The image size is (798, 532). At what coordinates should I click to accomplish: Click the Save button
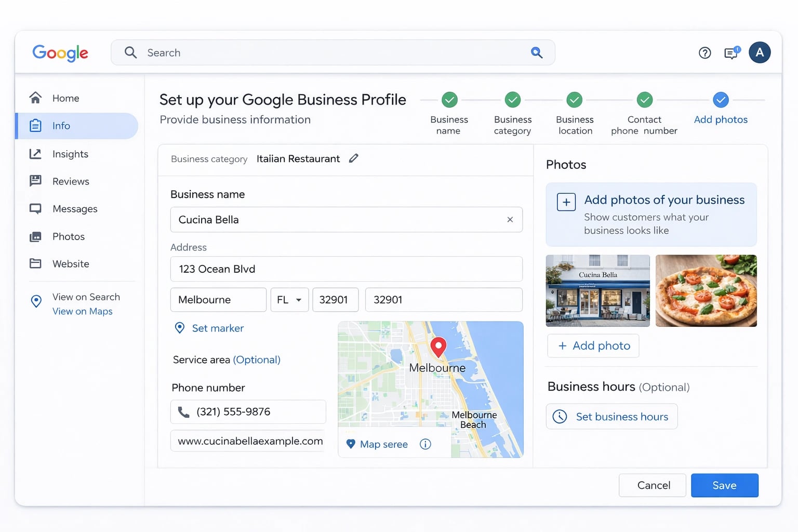[724, 485]
